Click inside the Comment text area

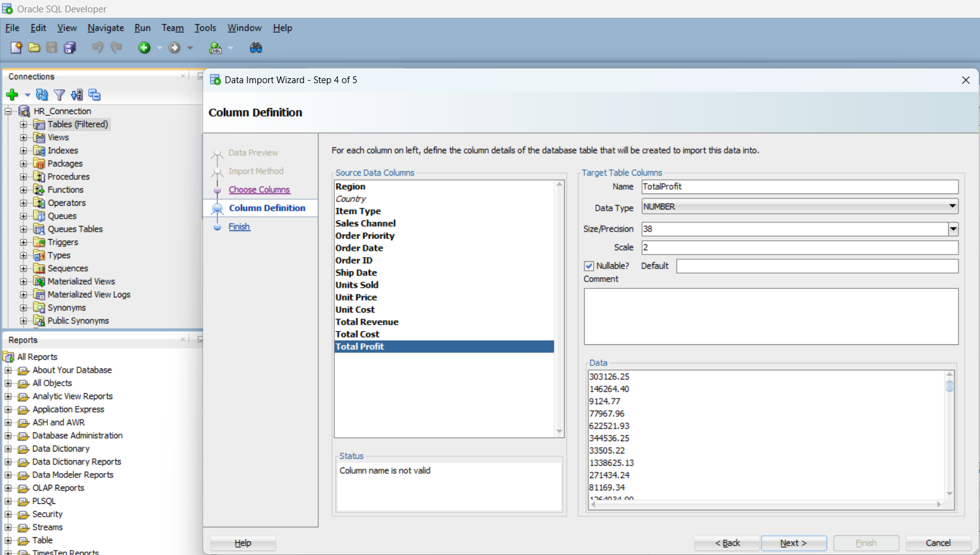coord(771,317)
